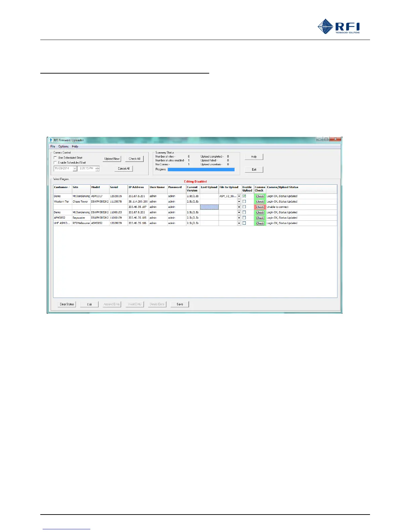Click the Comms/Upload Status column header
This screenshot has height=532, width=411.
click(302, 189)
